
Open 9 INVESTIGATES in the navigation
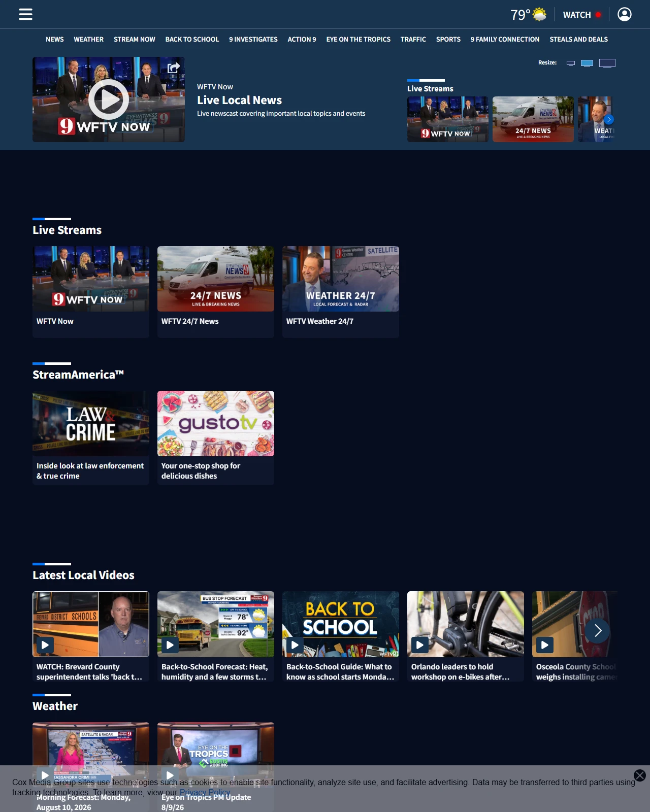[253, 39]
